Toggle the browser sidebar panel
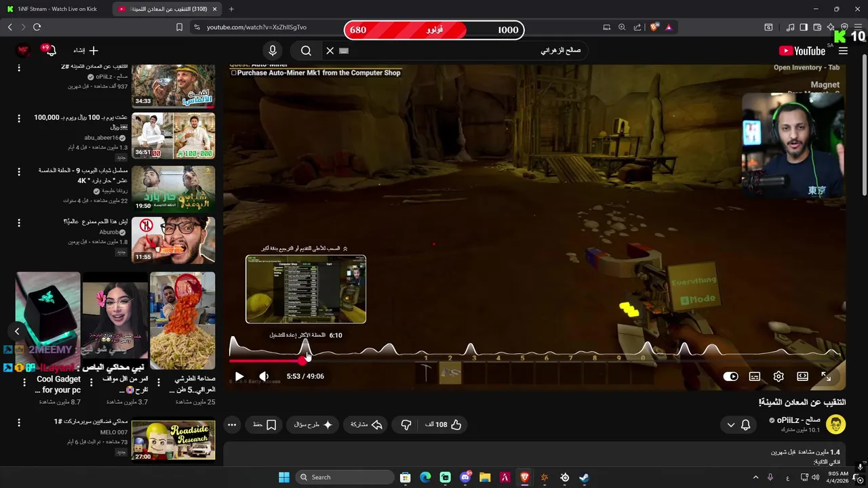Image resolution: width=868 pixels, height=488 pixels. 804,27
